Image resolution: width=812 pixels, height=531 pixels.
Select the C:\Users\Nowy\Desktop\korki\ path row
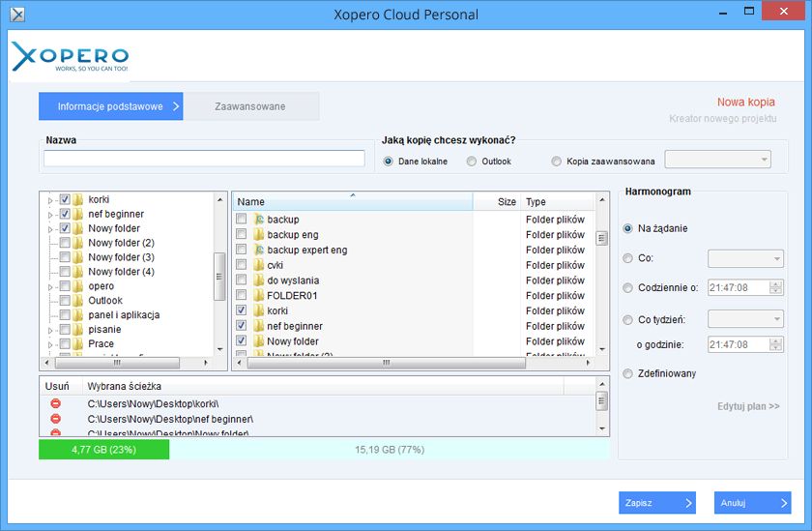pos(317,403)
